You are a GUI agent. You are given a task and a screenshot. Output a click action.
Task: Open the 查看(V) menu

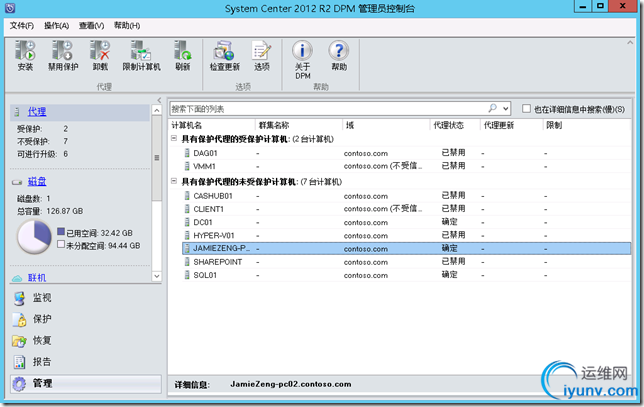92,25
